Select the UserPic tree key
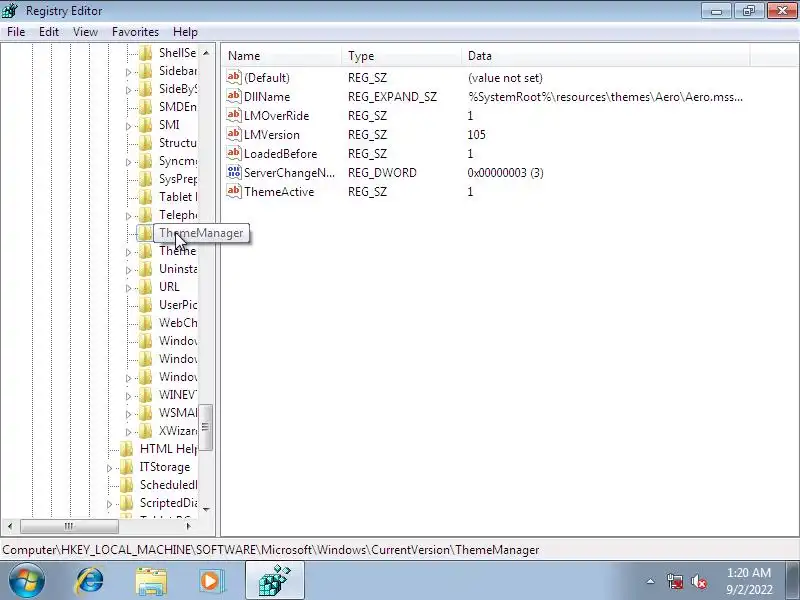 click(x=178, y=305)
